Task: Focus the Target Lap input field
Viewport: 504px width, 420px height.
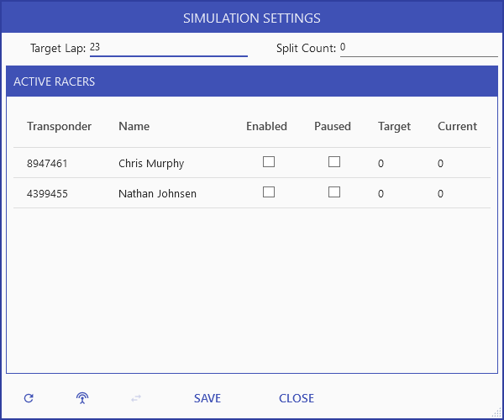Action: [168, 48]
